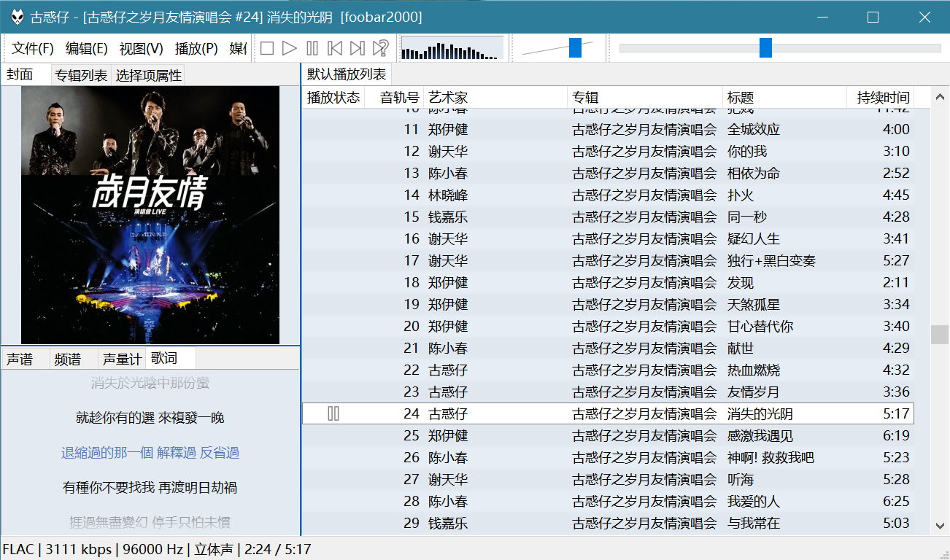The width and height of the screenshot is (950, 560).
Task: Sort by 音轨号 column header
Action: click(x=394, y=98)
